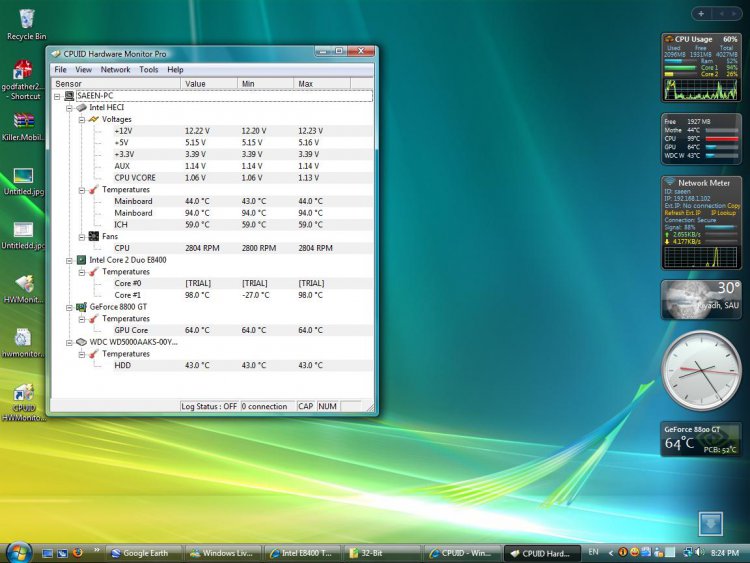Open the Network menu
This screenshot has height=563, width=750.
click(x=115, y=69)
